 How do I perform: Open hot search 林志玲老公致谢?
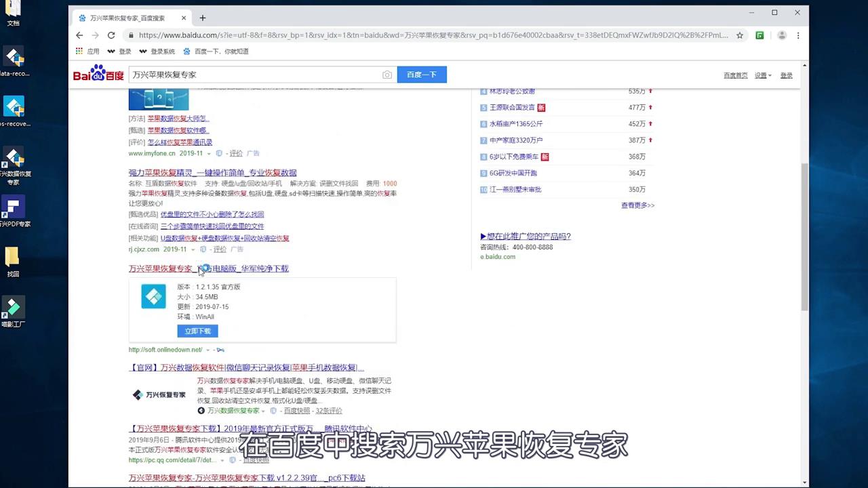click(x=512, y=91)
